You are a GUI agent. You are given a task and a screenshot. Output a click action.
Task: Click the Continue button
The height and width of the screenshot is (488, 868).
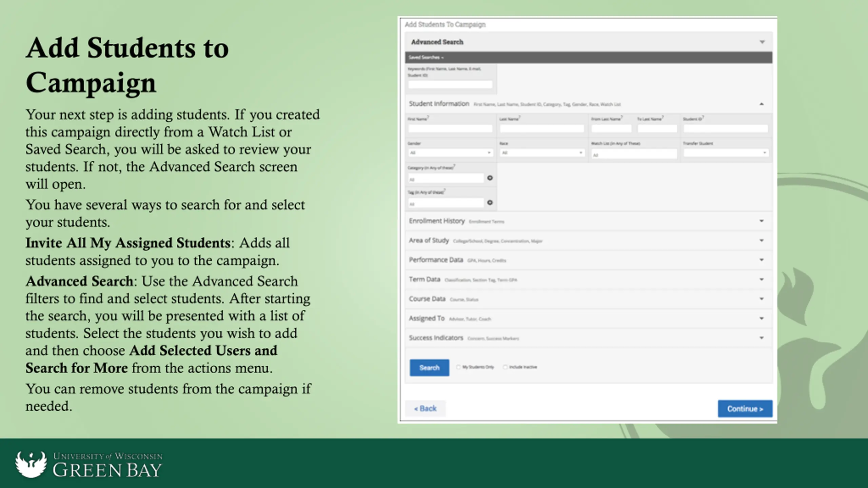tap(745, 409)
